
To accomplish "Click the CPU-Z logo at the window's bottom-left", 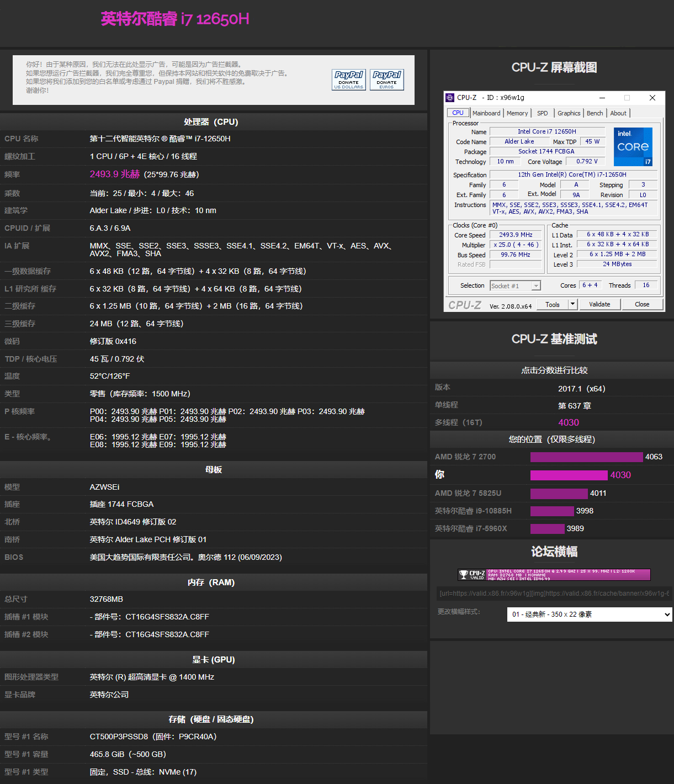I will (464, 304).
